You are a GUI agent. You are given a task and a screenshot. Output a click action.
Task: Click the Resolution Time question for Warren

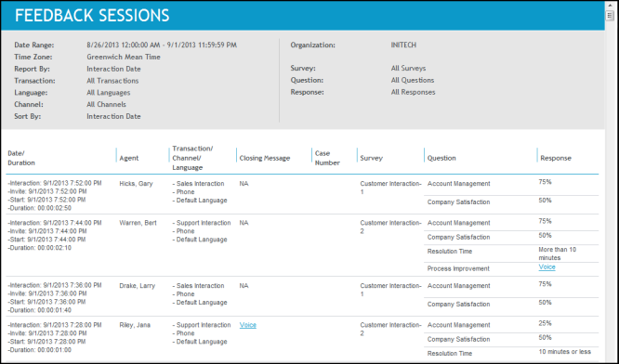click(x=450, y=252)
